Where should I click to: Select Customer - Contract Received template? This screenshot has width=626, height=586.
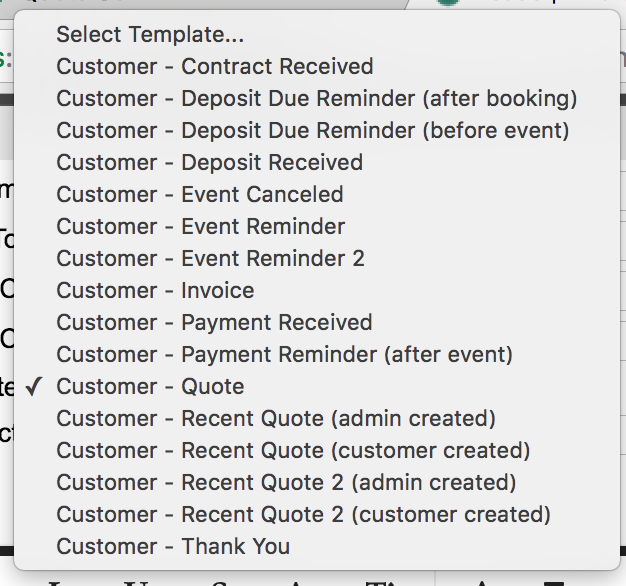coord(214,67)
